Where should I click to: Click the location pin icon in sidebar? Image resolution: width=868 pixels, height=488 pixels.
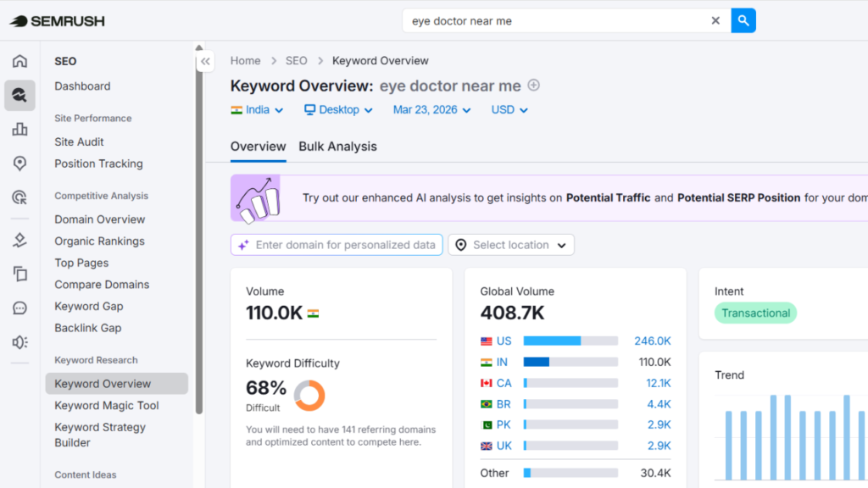(x=19, y=164)
